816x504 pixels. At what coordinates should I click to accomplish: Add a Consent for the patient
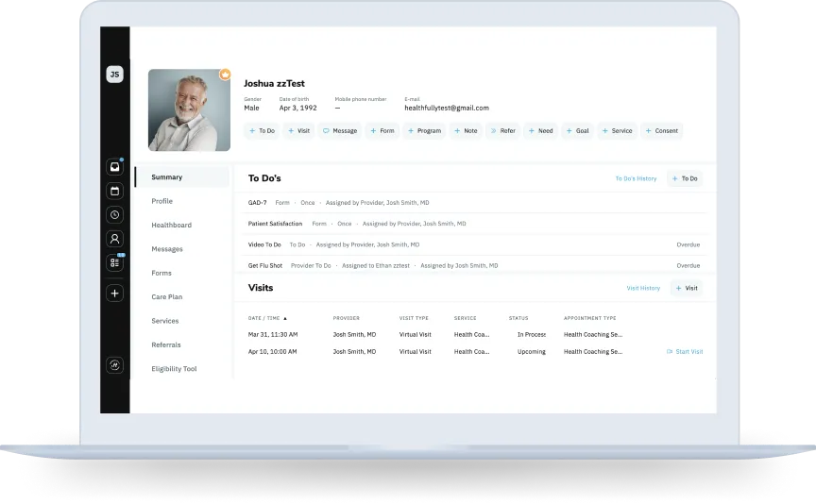click(x=661, y=131)
